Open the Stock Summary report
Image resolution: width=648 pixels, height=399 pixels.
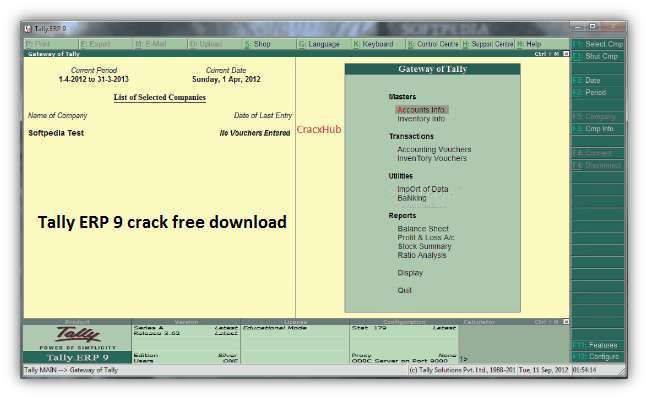point(424,246)
